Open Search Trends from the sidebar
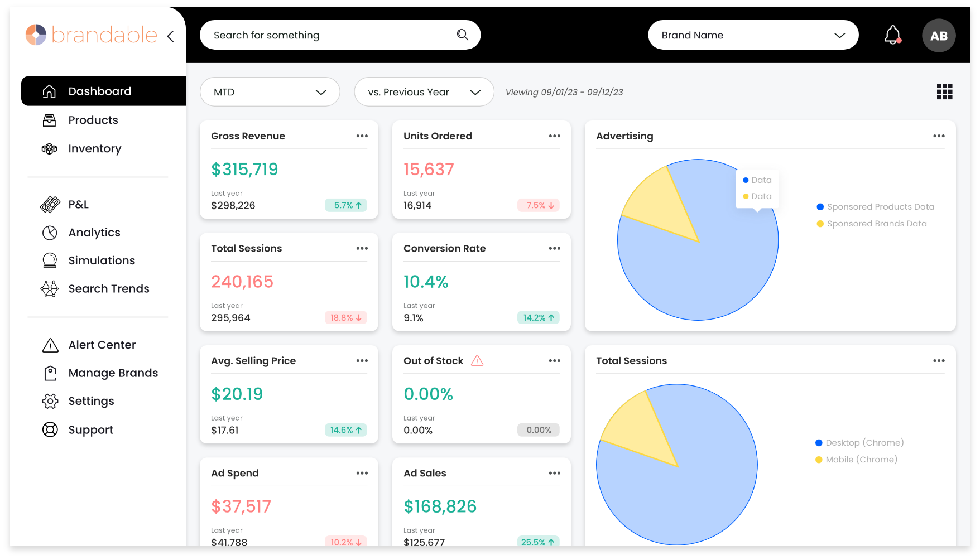This screenshot has width=980, height=560. [109, 288]
